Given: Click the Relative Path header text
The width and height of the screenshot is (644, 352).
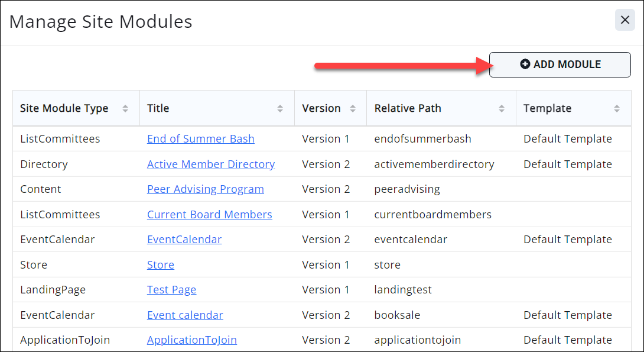Looking at the screenshot, I should tap(408, 108).
